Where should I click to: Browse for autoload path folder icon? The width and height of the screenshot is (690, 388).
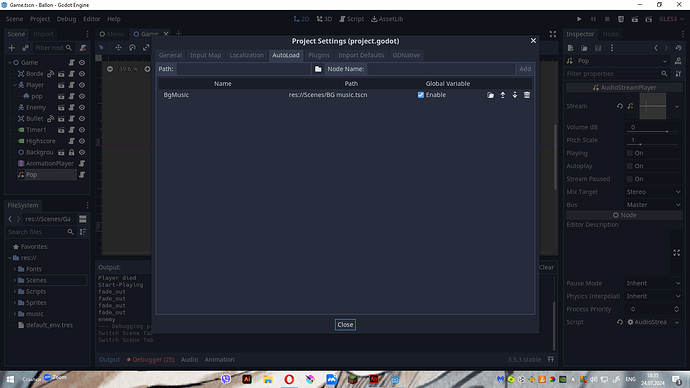click(318, 69)
